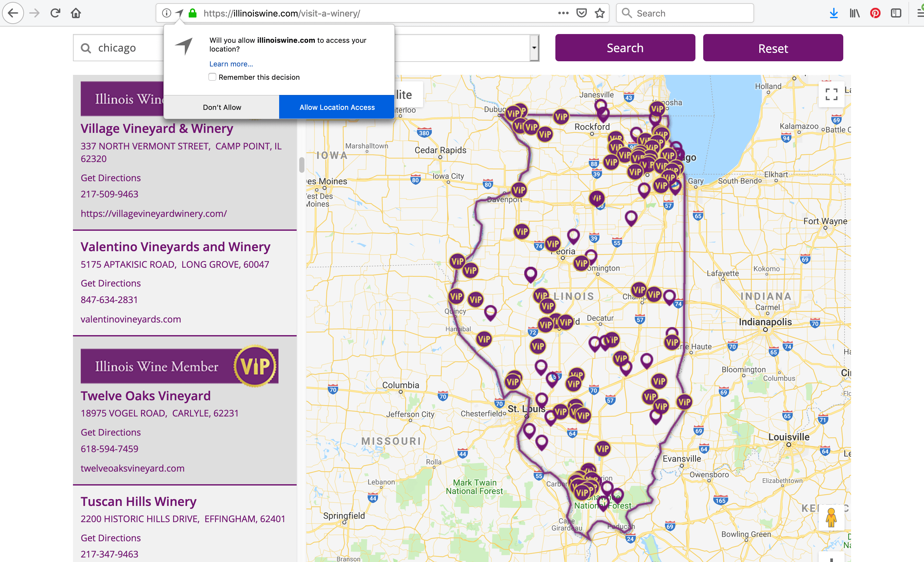Select the Street View pegman on the map
The height and width of the screenshot is (562, 924).
[831, 519]
